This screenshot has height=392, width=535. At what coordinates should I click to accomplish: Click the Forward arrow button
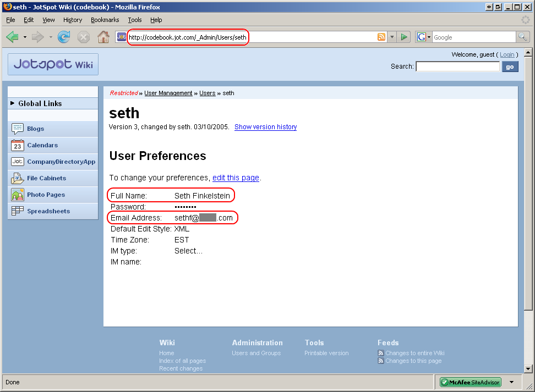click(37, 37)
